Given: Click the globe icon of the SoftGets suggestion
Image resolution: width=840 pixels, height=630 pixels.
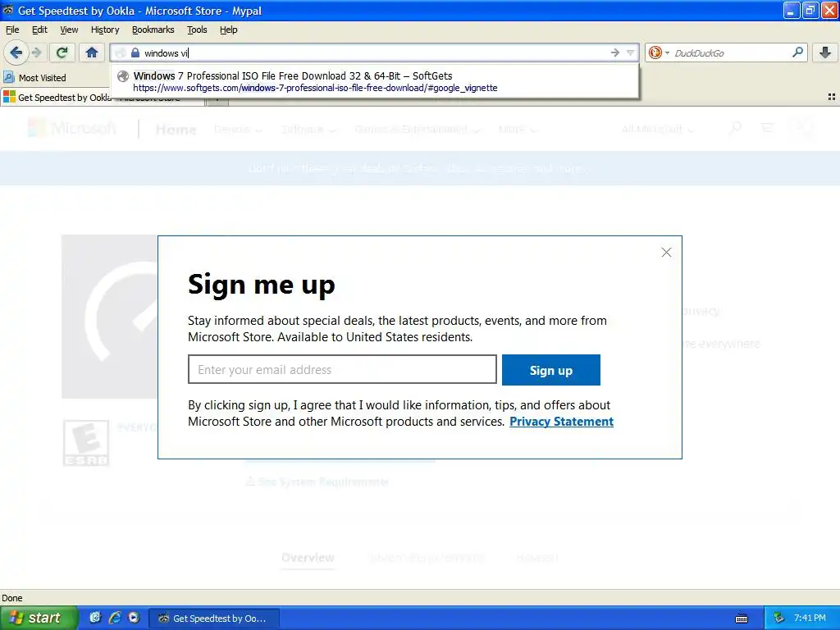Looking at the screenshot, I should pyautogui.click(x=123, y=76).
